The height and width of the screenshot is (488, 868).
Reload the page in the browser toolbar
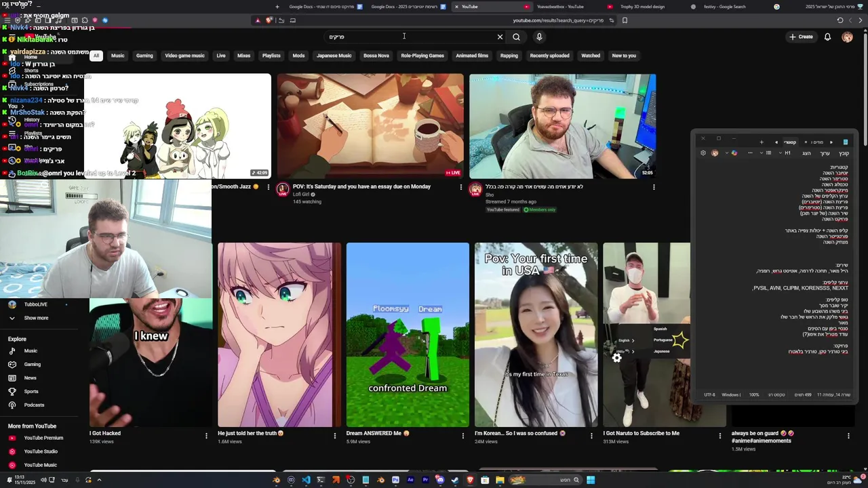[x=840, y=20]
